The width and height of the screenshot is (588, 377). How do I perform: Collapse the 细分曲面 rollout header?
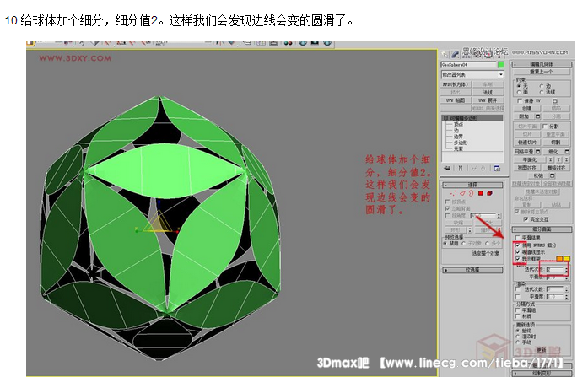point(542,229)
